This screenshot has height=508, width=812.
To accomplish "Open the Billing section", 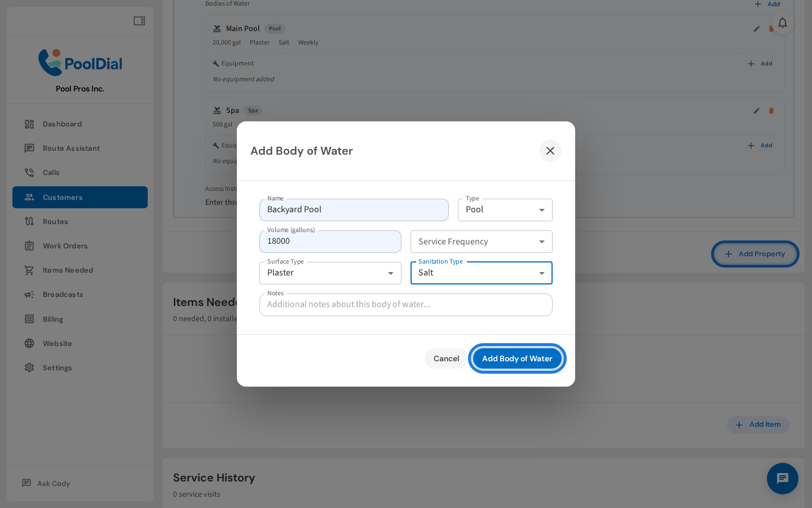I will [52, 319].
